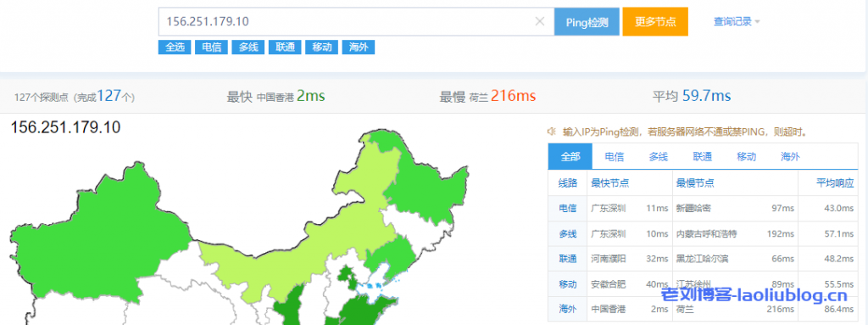This screenshot has width=868, height=325.
Task: Click 移动 in the 线路 column
Action: click(567, 284)
